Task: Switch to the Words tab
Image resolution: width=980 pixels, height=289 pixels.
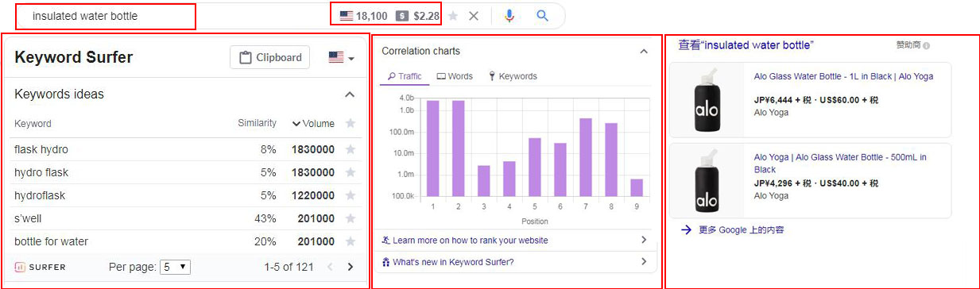Action: pos(455,76)
